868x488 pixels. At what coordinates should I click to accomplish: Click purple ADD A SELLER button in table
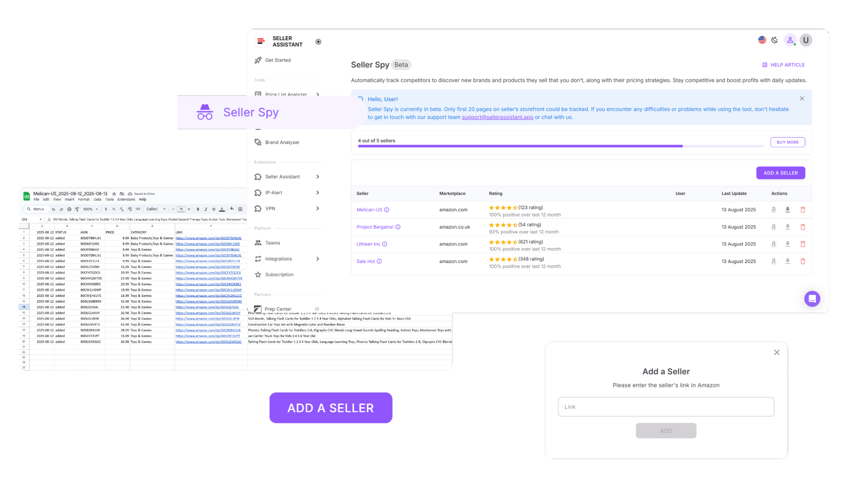pyautogui.click(x=780, y=173)
